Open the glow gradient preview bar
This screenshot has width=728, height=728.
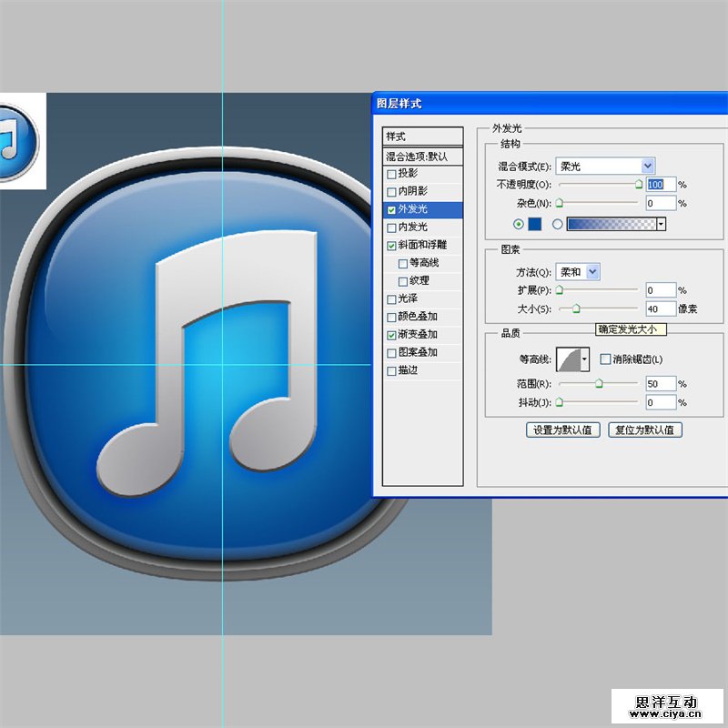click(611, 224)
